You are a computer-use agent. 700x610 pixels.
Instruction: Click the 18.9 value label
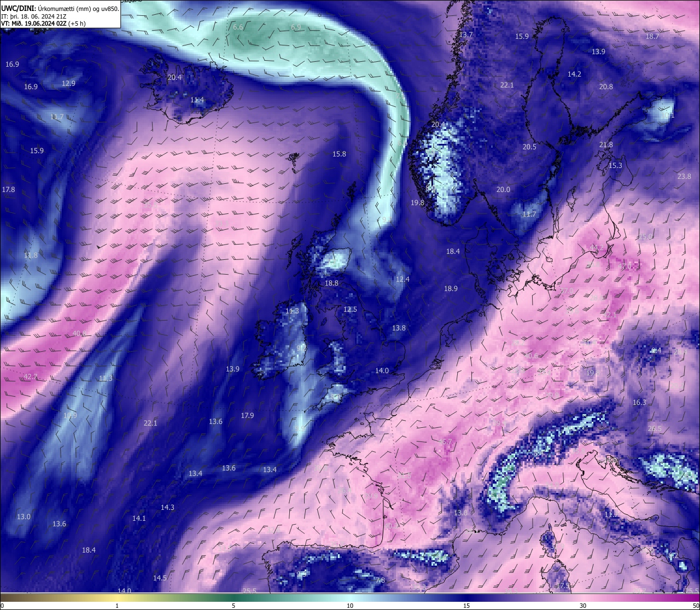coord(451,289)
